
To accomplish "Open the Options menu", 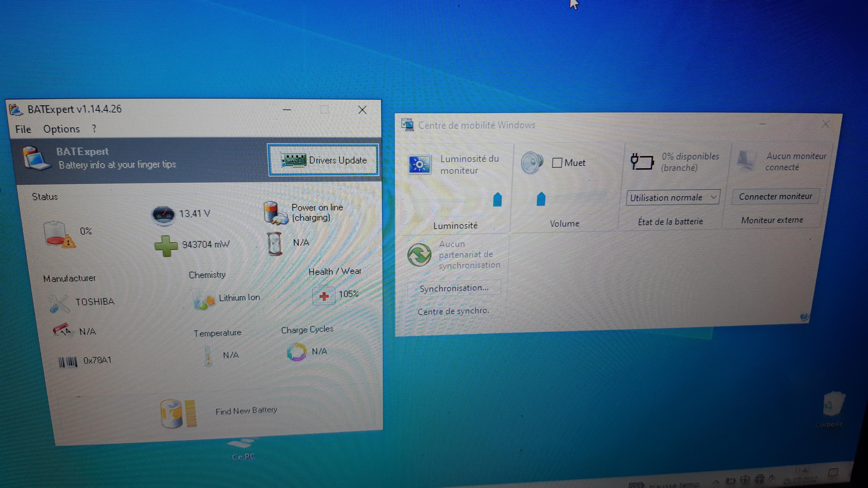I will (x=61, y=129).
